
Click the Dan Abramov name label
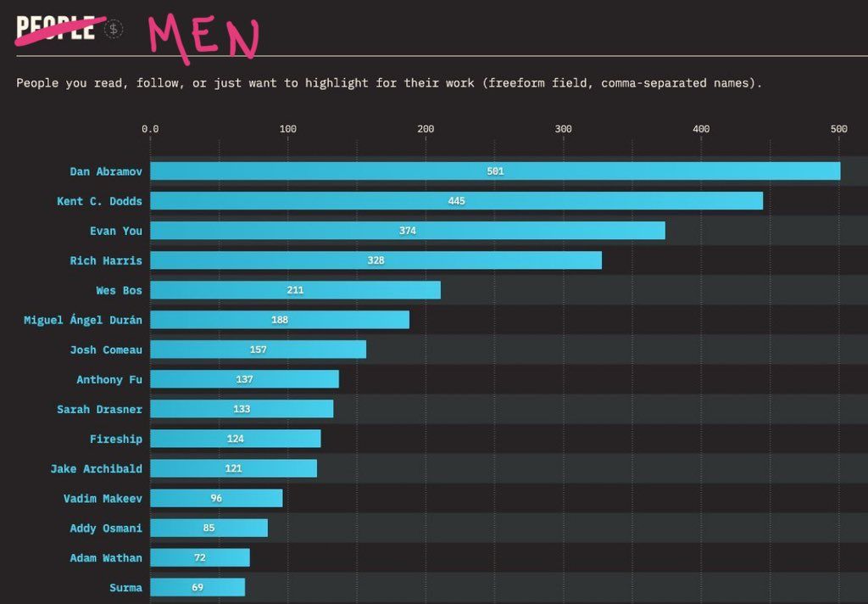coord(106,171)
